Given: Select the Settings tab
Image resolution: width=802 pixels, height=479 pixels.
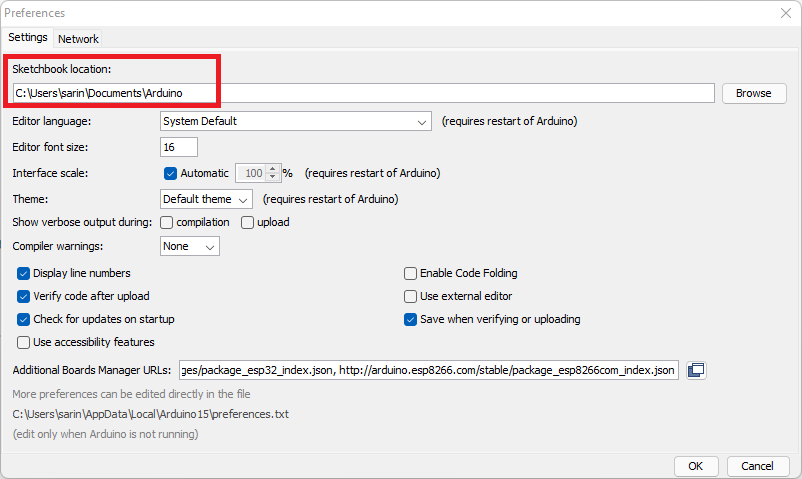Looking at the screenshot, I should point(28,38).
